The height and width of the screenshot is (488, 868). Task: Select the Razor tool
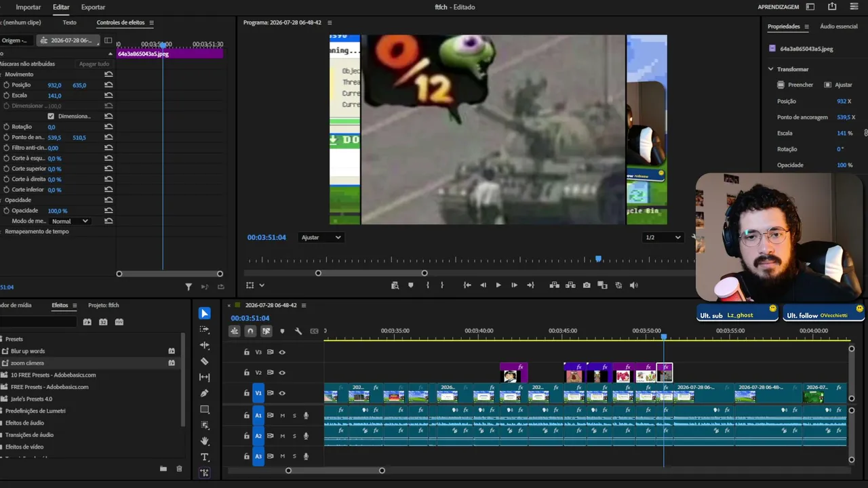[204, 361]
